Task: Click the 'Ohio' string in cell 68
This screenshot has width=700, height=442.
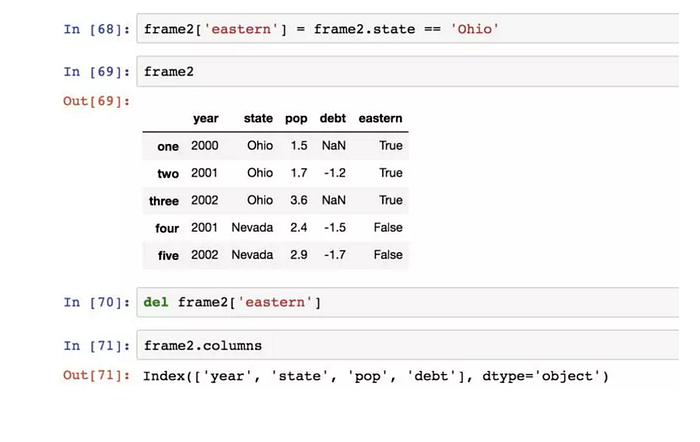Action: [475, 29]
